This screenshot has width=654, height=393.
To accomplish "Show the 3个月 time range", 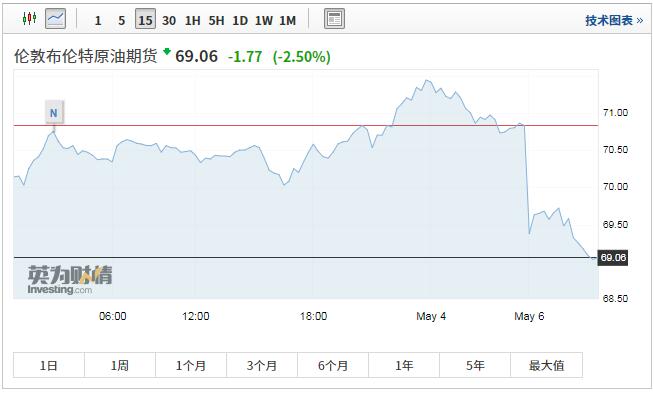I will 262,365.
